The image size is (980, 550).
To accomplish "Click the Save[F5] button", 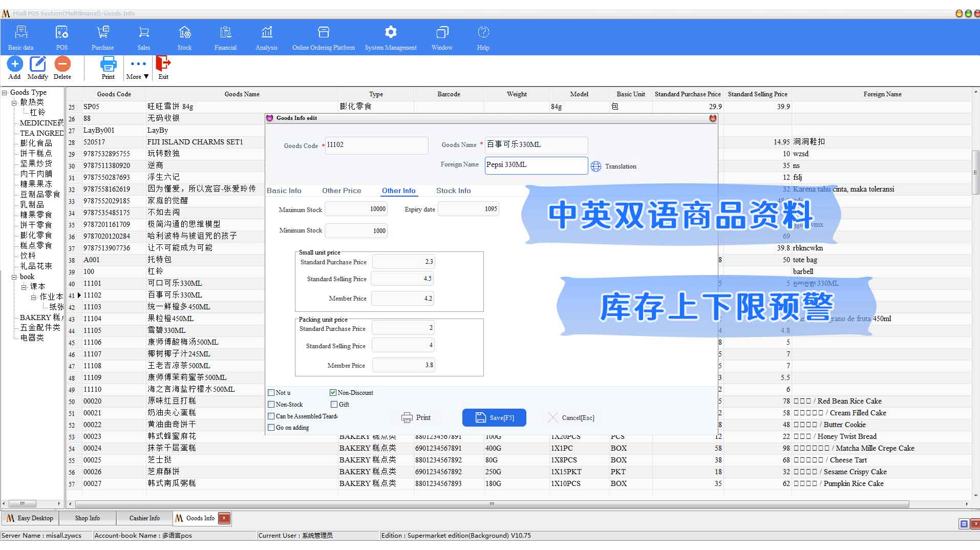I will (494, 418).
